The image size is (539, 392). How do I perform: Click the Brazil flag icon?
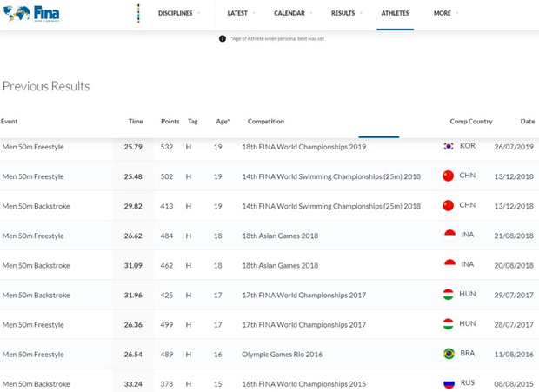[x=449, y=354]
